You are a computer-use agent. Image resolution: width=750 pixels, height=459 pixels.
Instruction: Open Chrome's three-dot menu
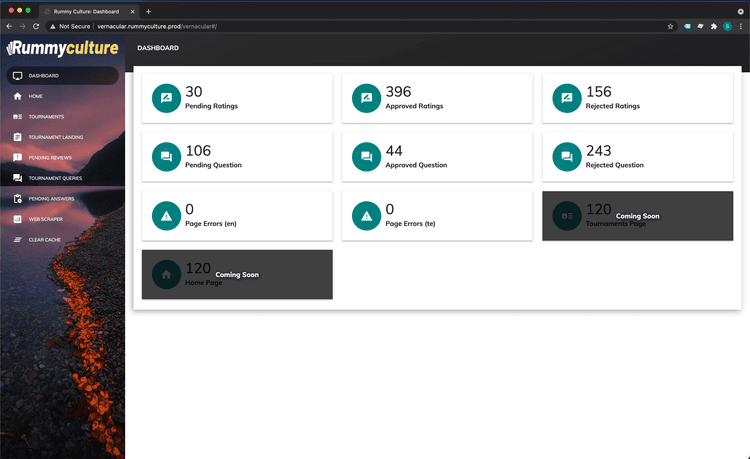[740, 26]
